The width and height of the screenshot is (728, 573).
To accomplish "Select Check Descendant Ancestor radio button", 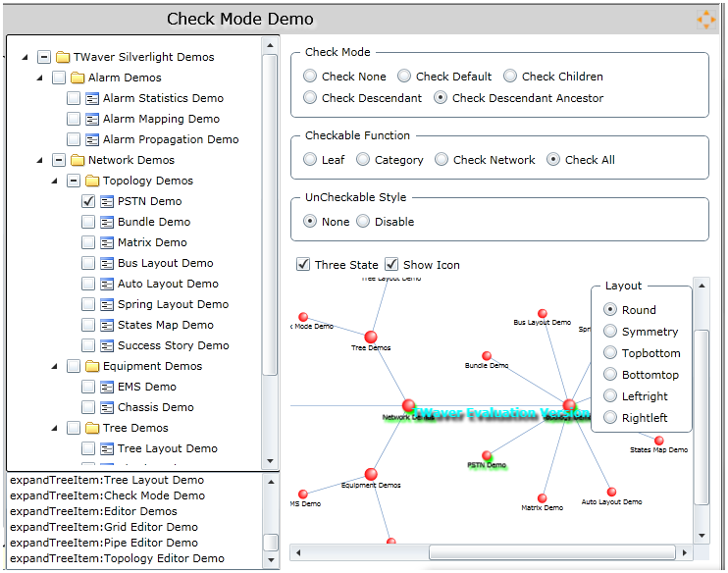I will (x=441, y=97).
